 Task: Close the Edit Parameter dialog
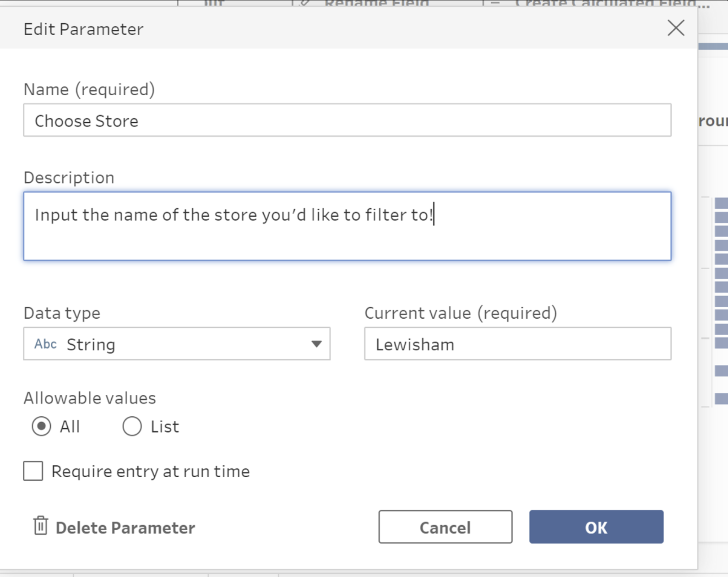[676, 28]
